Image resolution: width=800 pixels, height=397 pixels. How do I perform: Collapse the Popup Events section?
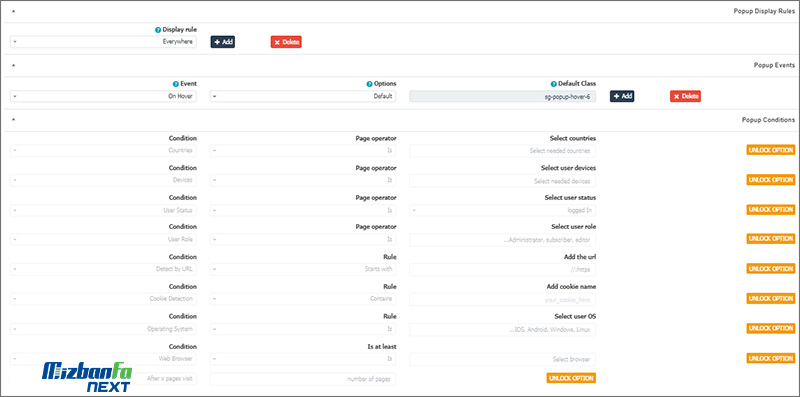click(x=13, y=65)
